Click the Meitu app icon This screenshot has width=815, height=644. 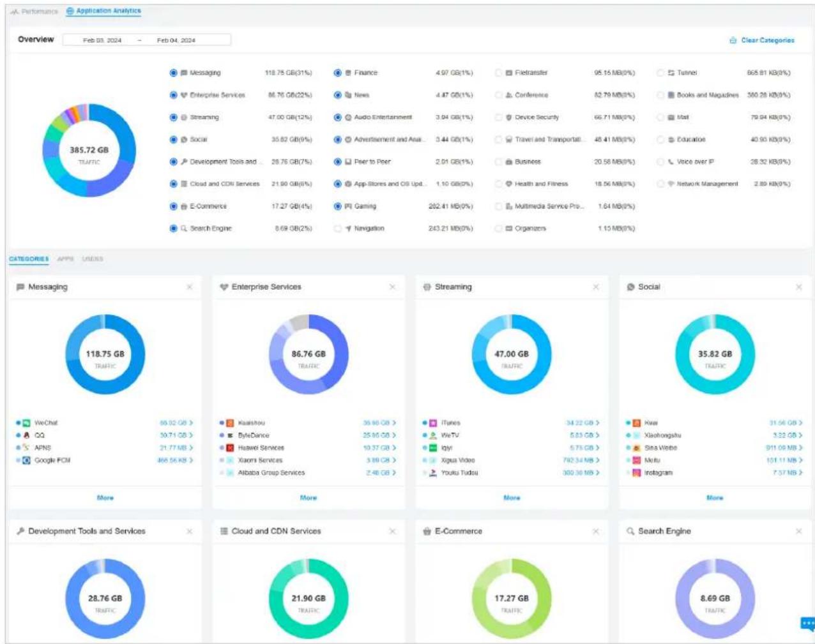coord(636,460)
